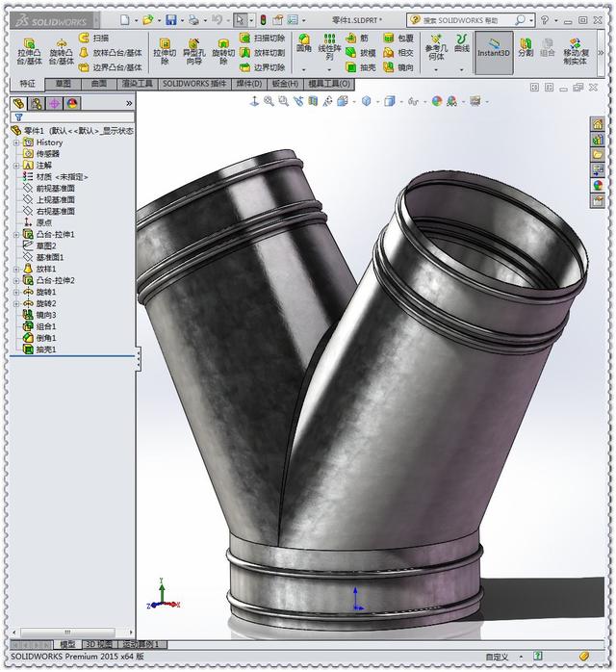Click the Rebuild traffic light icon
Image resolution: width=616 pixels, height=672 pixels.
tap(264, 19)
